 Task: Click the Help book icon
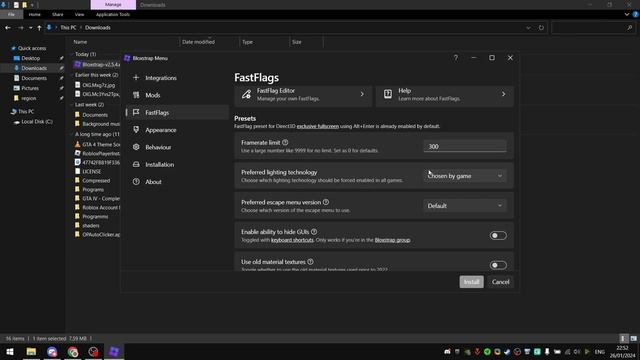coord(388,94)
